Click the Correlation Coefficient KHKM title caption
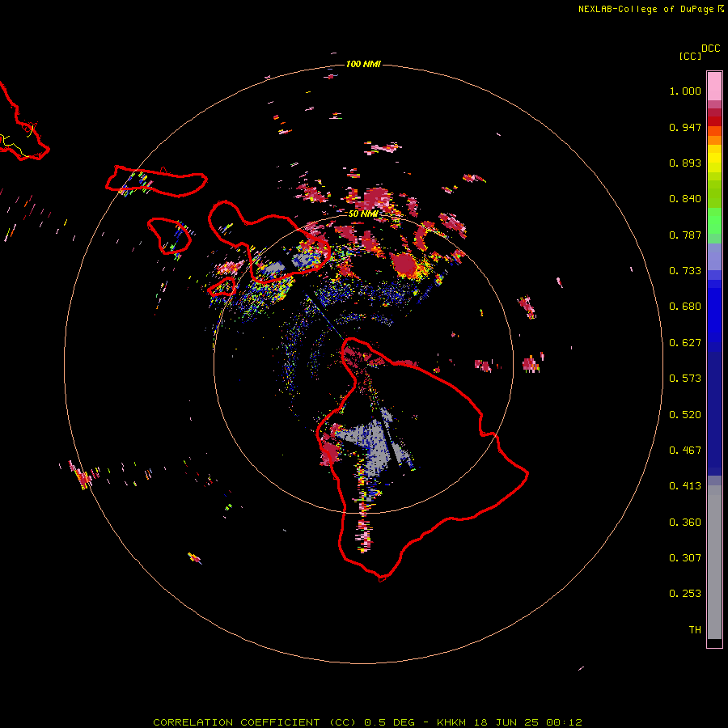728x728 pixels. [x=367, y=722]
